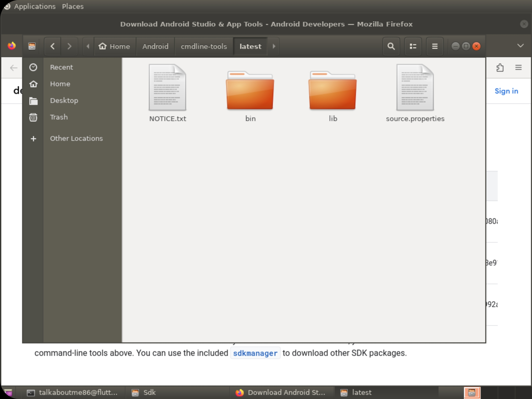Select the lib folder icon
The image size is (532, 399).
click(x=333, y=91)
